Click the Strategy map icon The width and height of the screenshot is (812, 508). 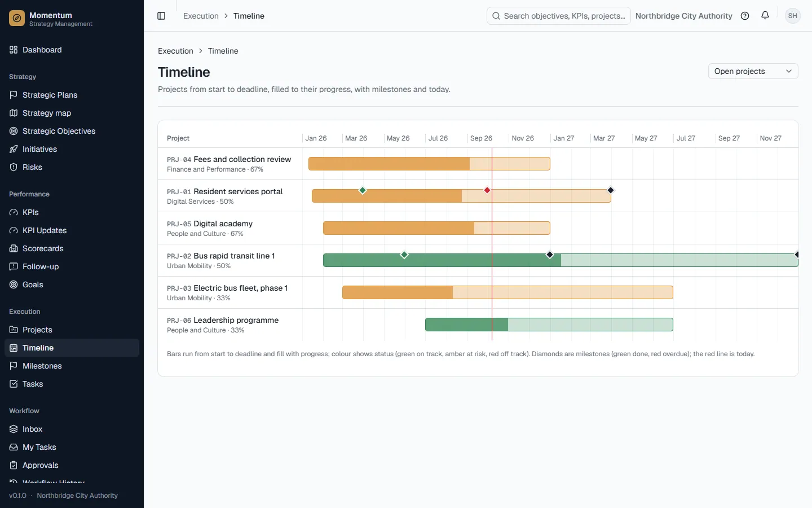(14, 113)
